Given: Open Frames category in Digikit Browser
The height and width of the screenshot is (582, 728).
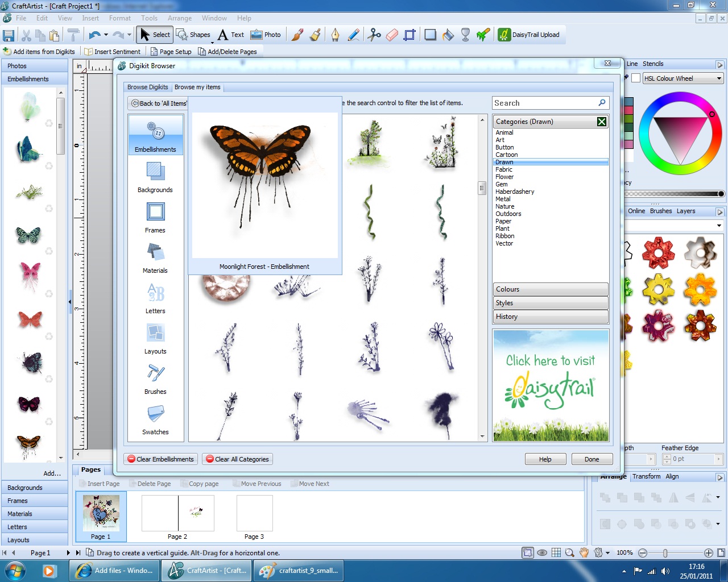Looking at the screenshot, I should [x=155, y=218].
